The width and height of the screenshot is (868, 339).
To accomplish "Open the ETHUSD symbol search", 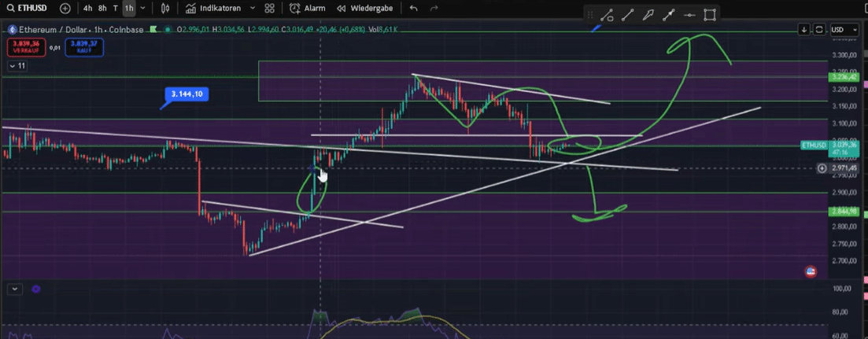I will (x=29, y=8).
